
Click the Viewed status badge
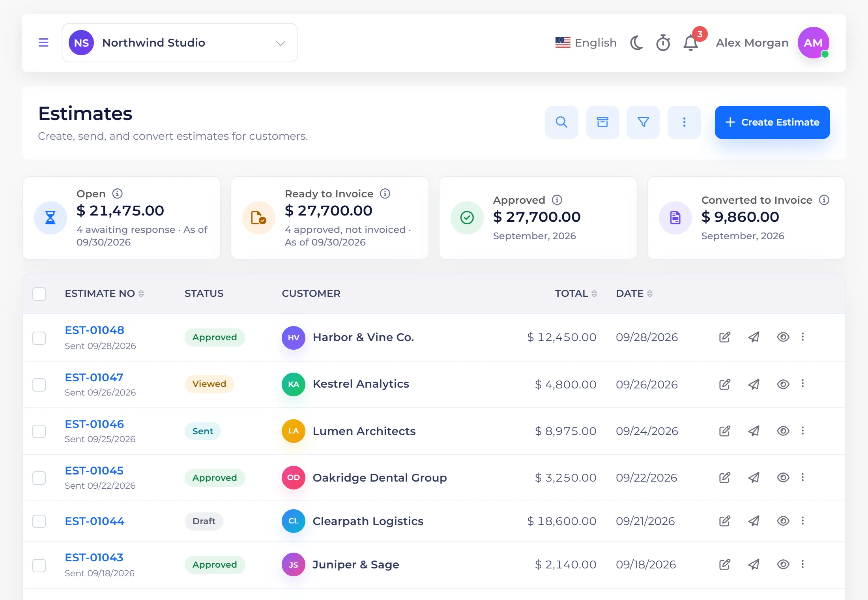[209, 384]
